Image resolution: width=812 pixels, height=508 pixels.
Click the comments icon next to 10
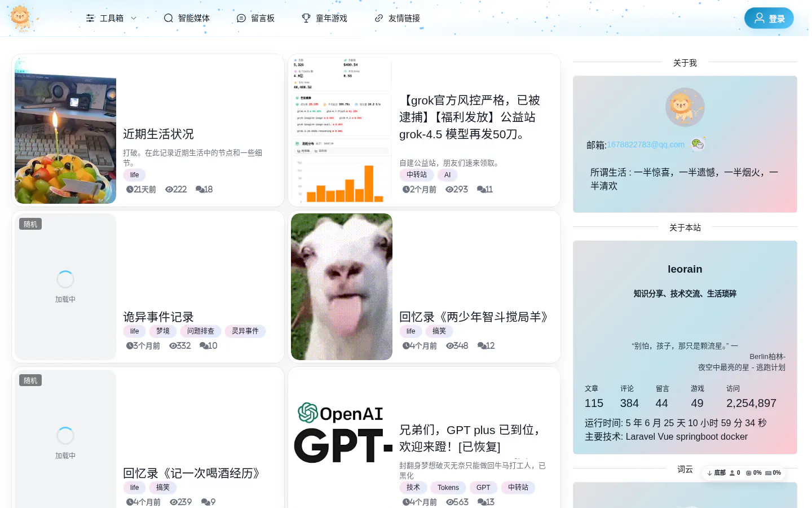[204, 346]
